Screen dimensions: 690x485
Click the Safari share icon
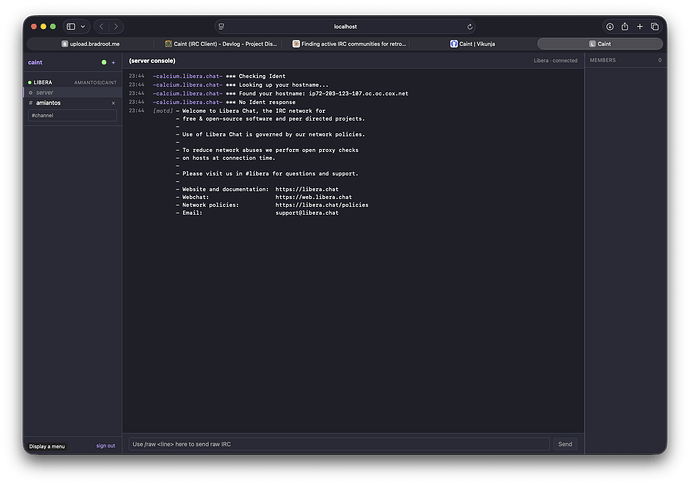(624, 27)
